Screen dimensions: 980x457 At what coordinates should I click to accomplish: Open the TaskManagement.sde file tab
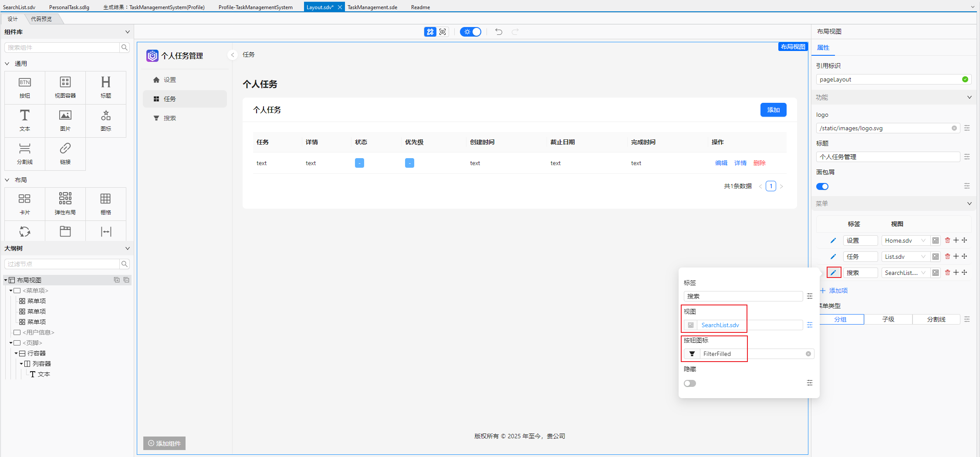372,7
